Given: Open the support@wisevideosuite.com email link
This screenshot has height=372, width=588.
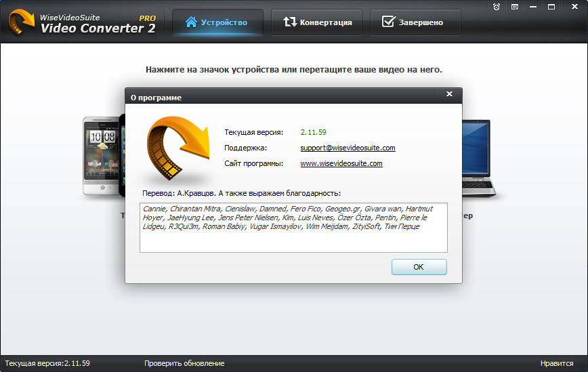Looking at the screenshot, I should pos(348,148).
